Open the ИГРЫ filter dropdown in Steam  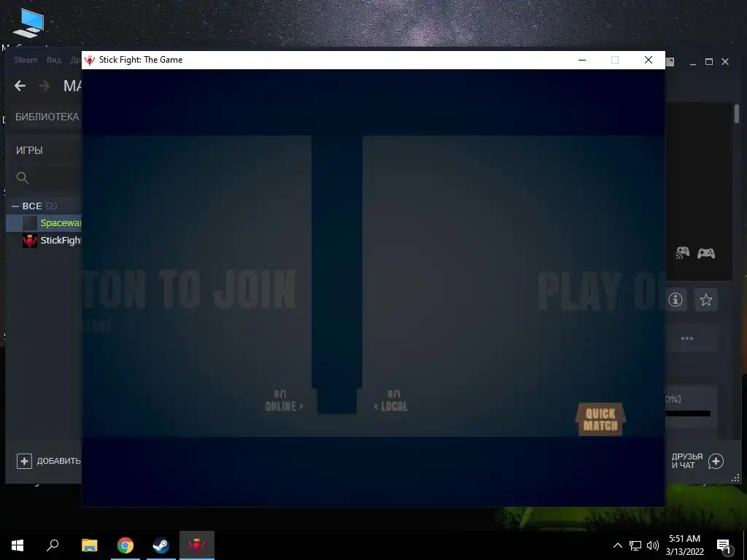pos(29,150)
